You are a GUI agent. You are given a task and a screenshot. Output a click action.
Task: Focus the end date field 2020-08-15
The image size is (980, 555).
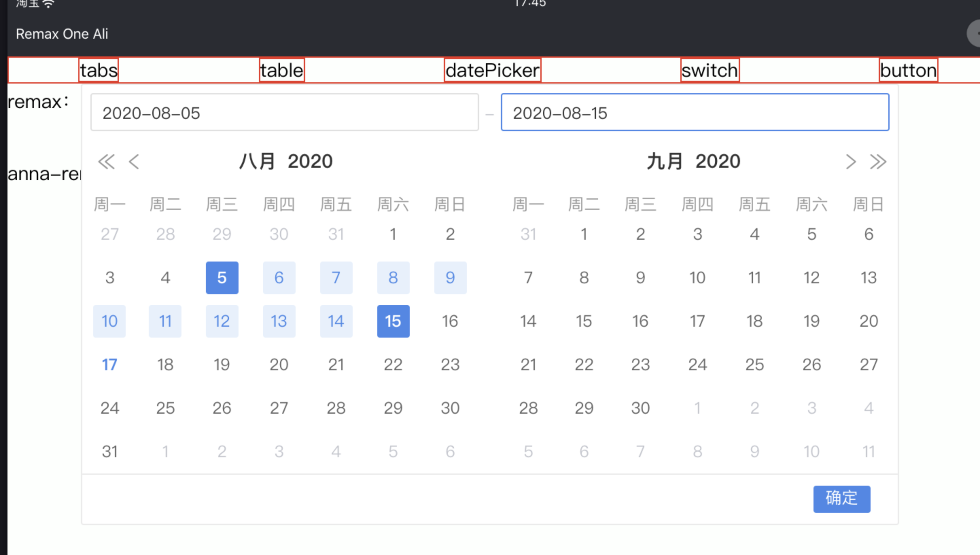[695, 112]
